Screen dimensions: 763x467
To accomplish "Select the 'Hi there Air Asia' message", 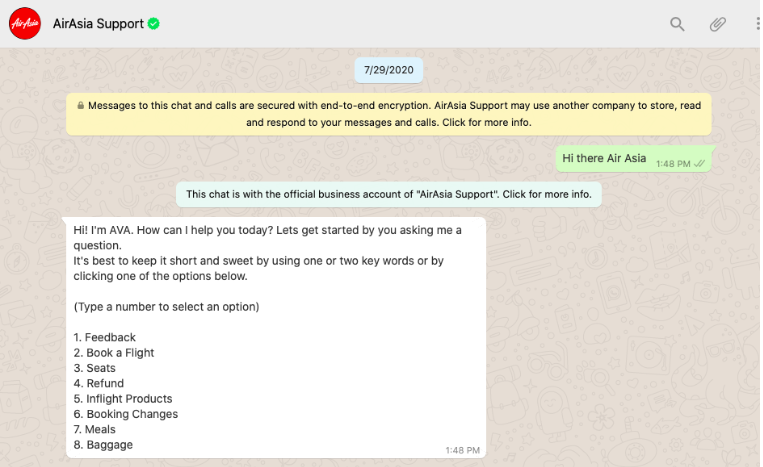I will pyautogui.click(x=604, y=158).
